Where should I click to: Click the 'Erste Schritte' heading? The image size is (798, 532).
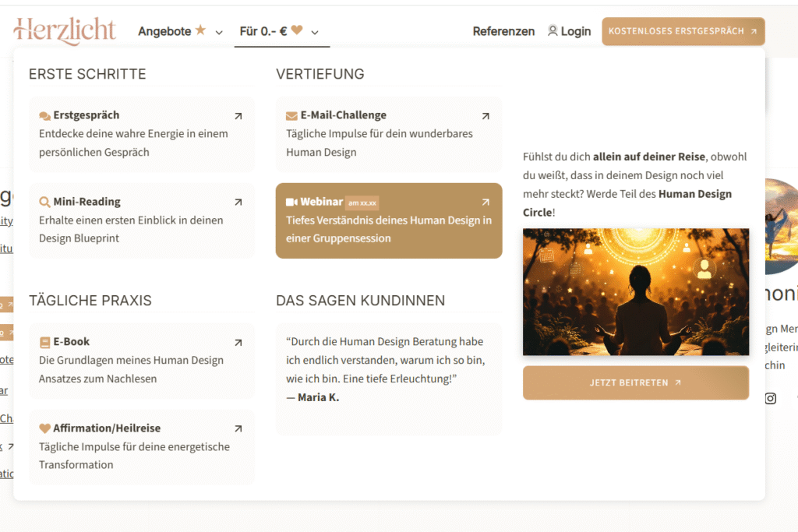pos(87,74)
